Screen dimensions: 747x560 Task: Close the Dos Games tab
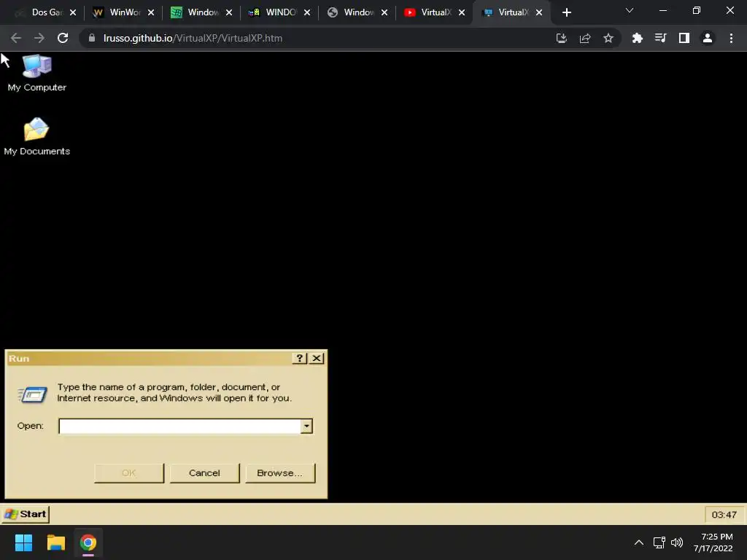click(73, 12)
